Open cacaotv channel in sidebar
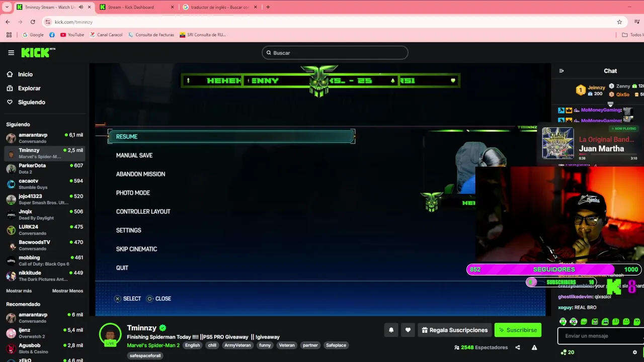Viewport: 644px width, 362px height. tap(44, 184)
